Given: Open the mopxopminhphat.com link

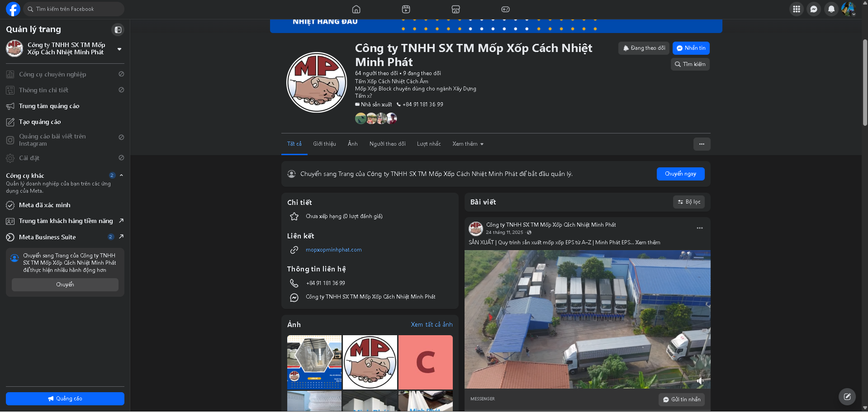Looking at the screenshot, I should pyautogui.click(x=334, y=250).
